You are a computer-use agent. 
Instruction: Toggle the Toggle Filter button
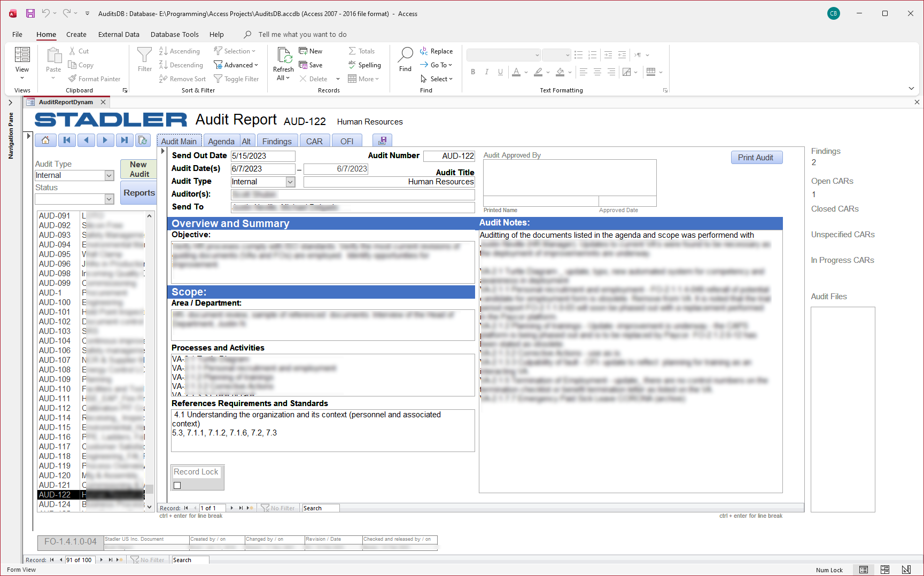tap(236, 79)
